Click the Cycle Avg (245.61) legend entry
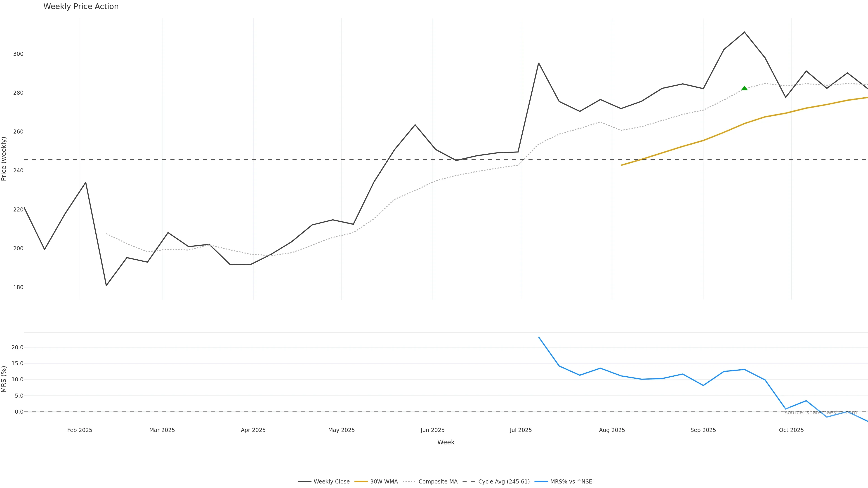Image resolution: width=868 pixels, height=488 pixels. (x=504, y=482)
